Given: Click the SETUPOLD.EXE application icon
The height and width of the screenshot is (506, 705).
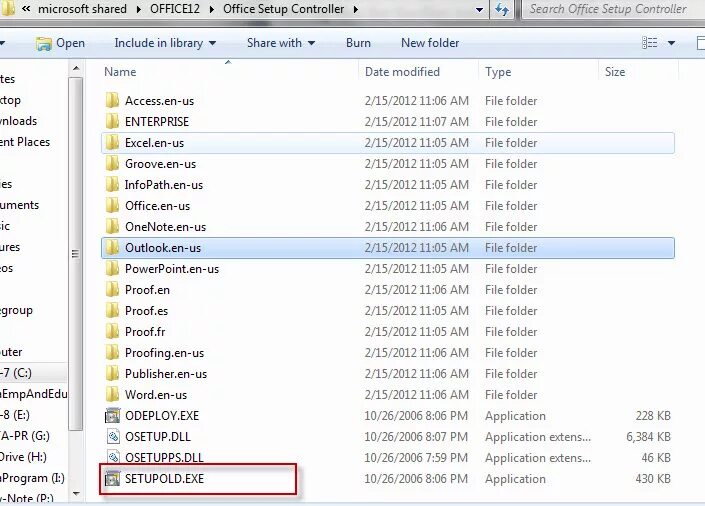Looking at the screenshot, I should pos(112,479).
